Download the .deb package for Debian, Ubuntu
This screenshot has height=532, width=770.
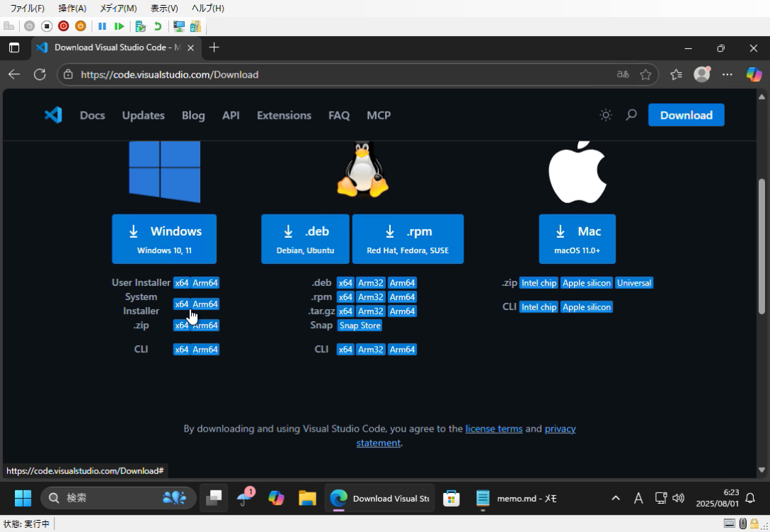click(305, 239)
